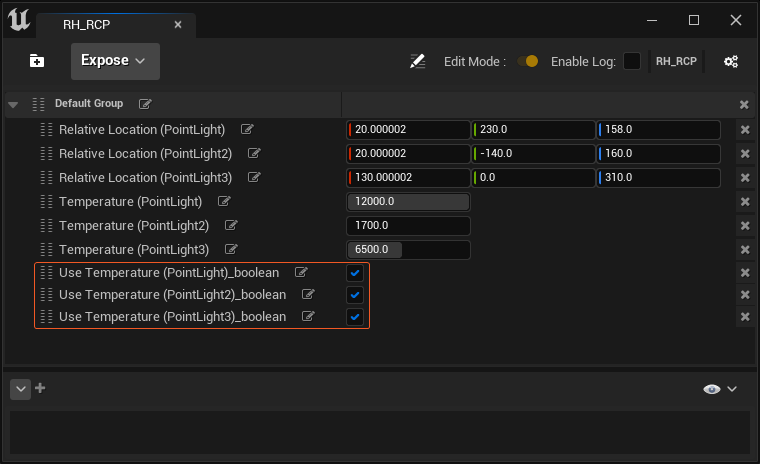
Task: Collapse the Default Group section
Action: coord(13,104)
